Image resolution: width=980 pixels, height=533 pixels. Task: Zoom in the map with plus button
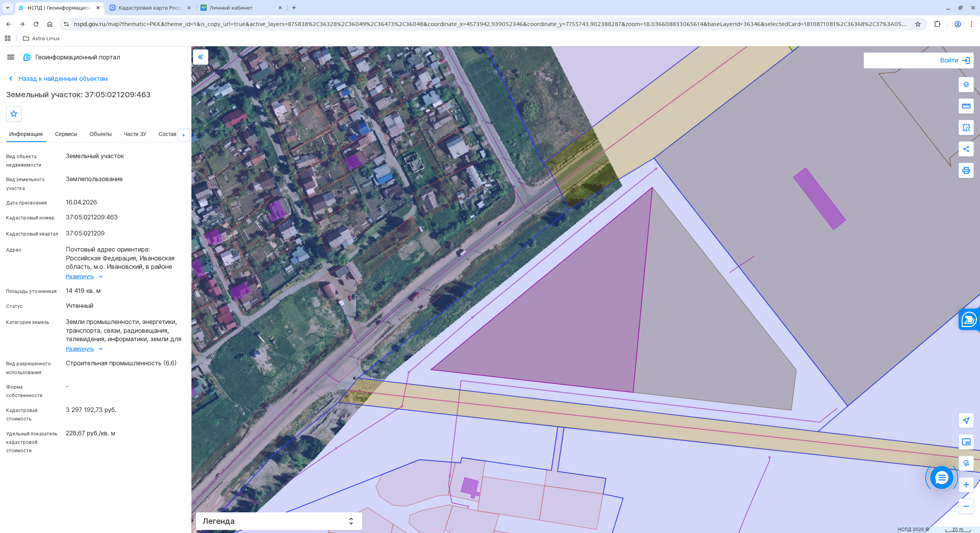click(966, 485)
